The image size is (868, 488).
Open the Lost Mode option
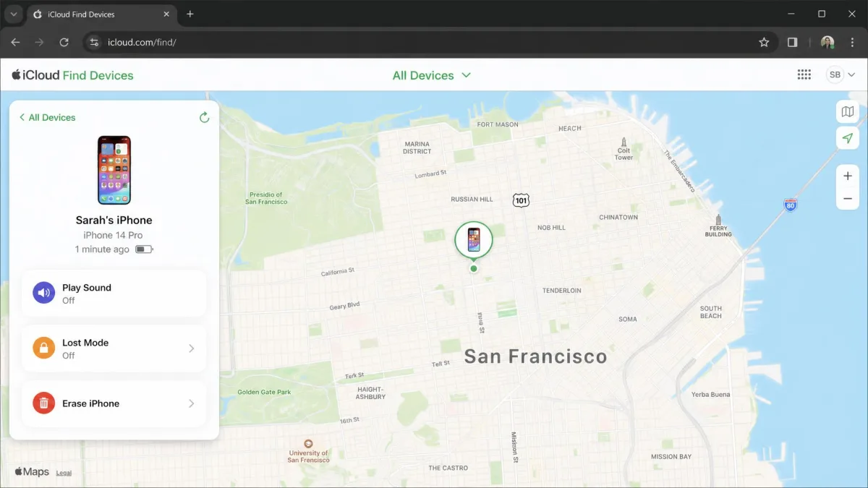point(114,348)
